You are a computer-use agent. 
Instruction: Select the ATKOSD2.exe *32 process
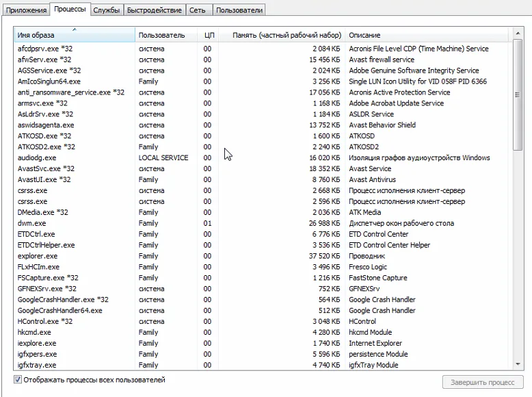[263, 146]
